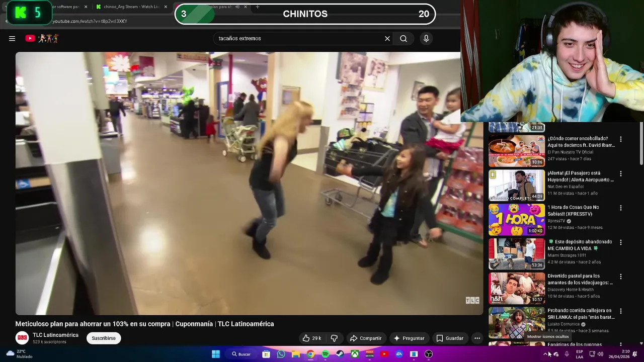Viewport: 644px width, 362px height.
Task: Switch to the chinoo_Arg Stream browser tab
Action: [x=132, y=7]
